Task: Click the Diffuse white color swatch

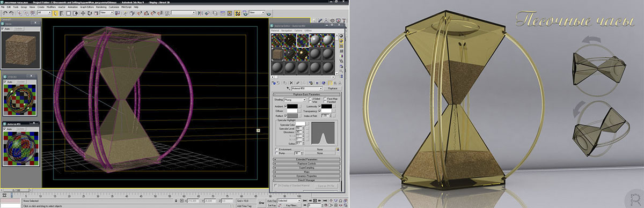Action: [292, 111]
